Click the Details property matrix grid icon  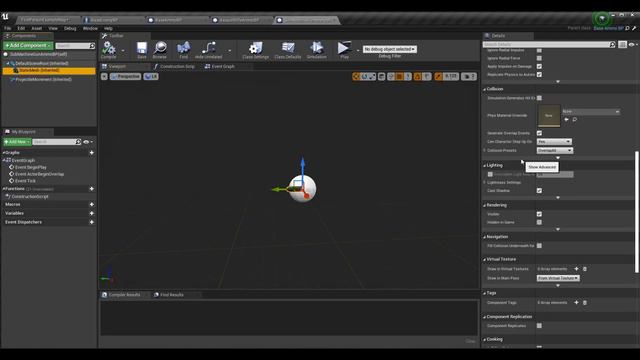point(622,44)
